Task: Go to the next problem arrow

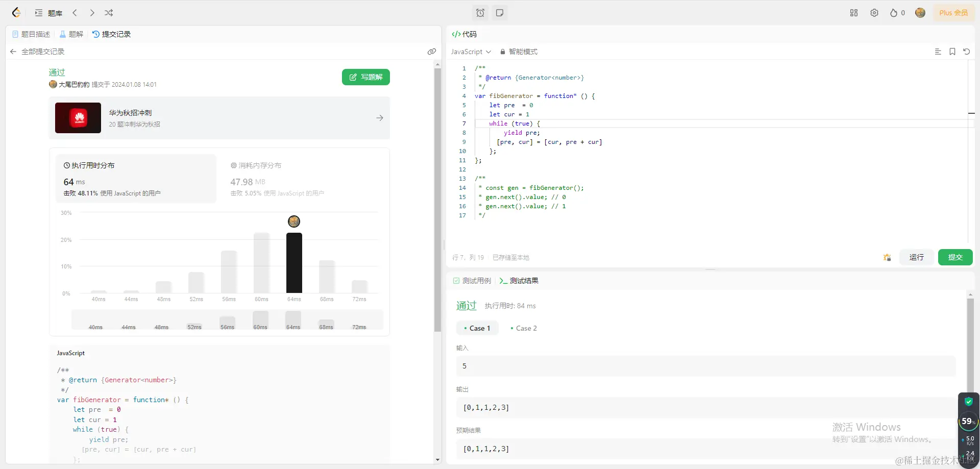Action: (x=92, y=13)
